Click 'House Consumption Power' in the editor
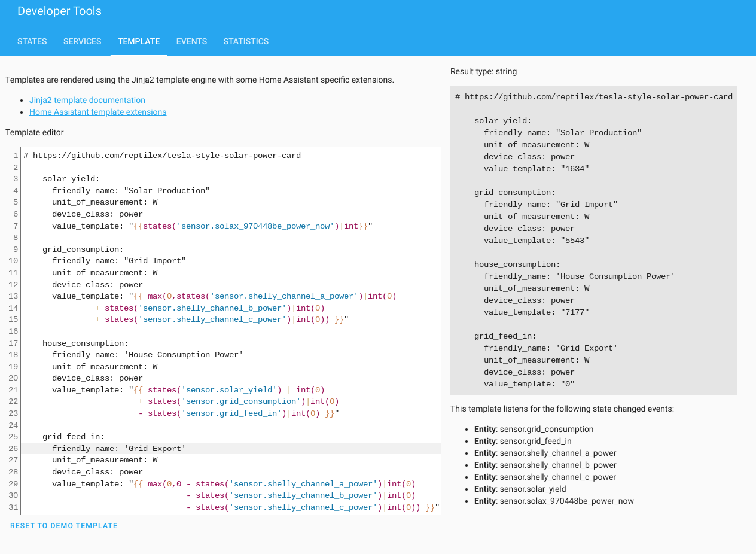Viewport: 756px width, 554px height. click(184, 355)
